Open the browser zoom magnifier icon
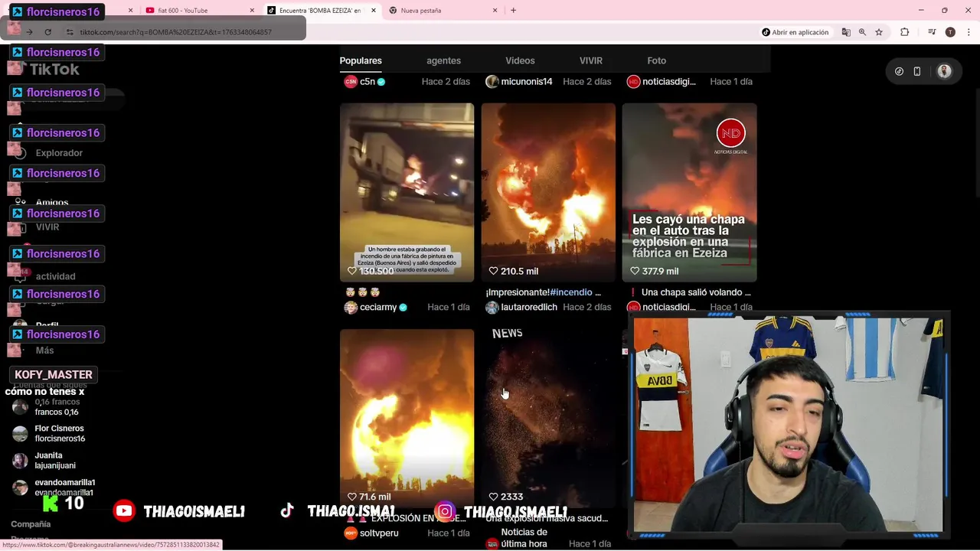The width and height of the screenshot is (980, 551). [x=862, y=32]
